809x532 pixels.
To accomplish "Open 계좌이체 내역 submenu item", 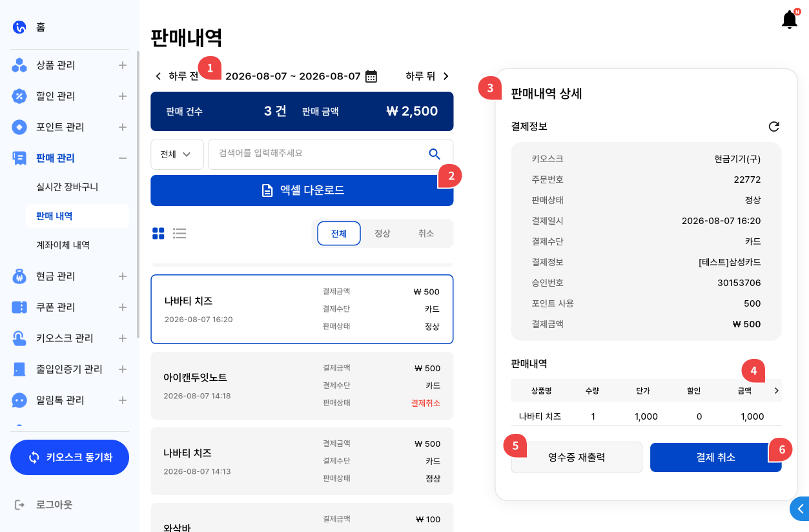I will [63, 245].
